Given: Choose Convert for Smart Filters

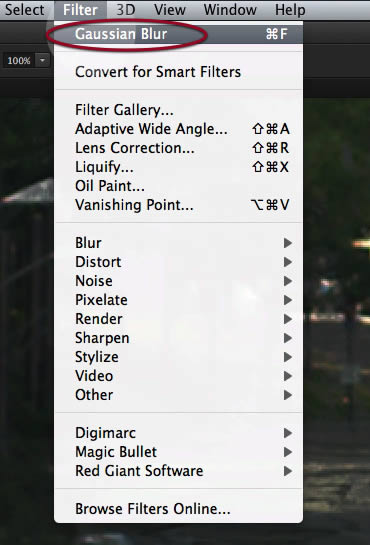Looking at the screenshot, I should 179,72.
